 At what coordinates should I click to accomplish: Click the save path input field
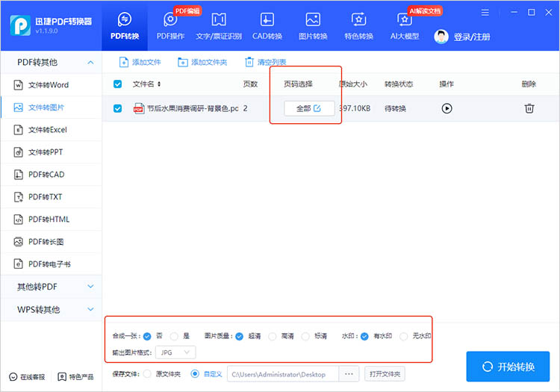tap(283, 374)
